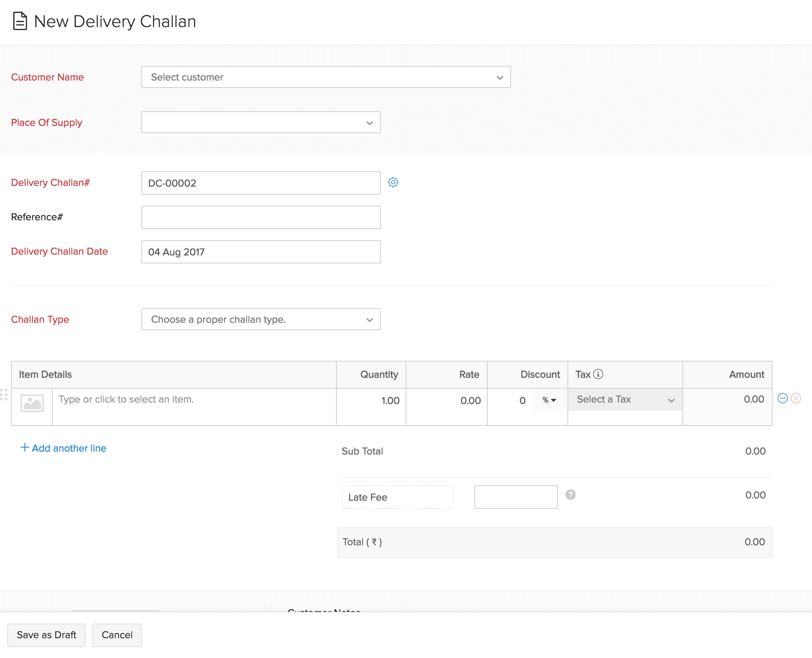Click the Late Fee amount box

[515, 497]
